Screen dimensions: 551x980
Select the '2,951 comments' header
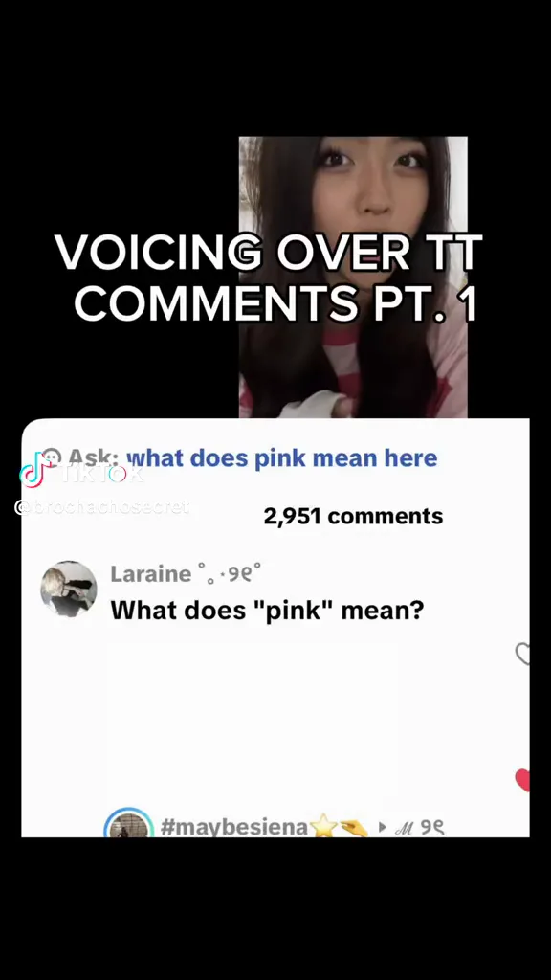[x=353, y=516]
